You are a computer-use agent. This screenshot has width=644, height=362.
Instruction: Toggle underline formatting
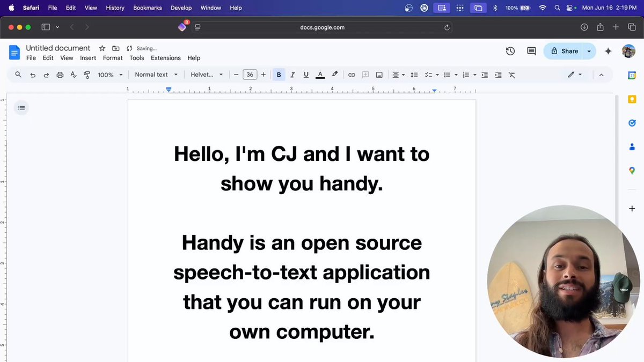pos(306,75)
